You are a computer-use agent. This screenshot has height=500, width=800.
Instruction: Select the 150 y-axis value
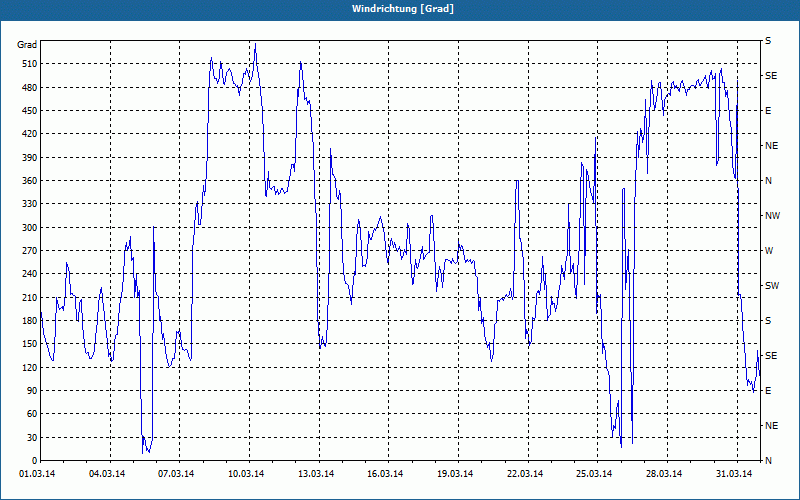30,344
